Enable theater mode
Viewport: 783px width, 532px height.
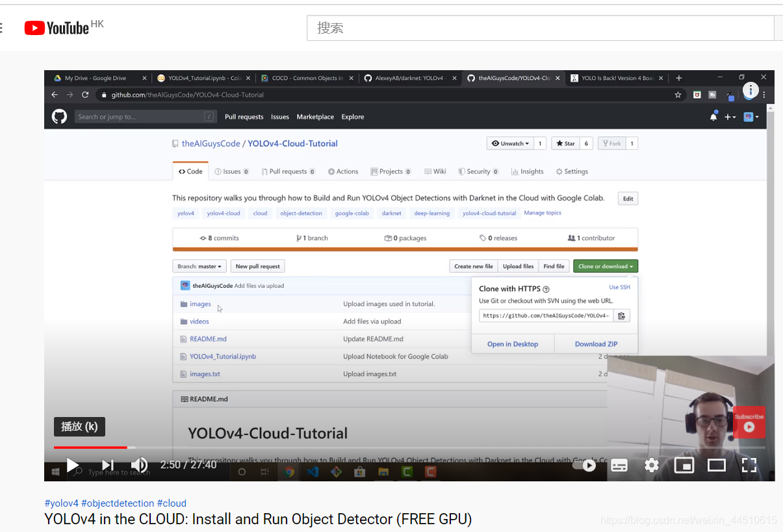point(717,465)
